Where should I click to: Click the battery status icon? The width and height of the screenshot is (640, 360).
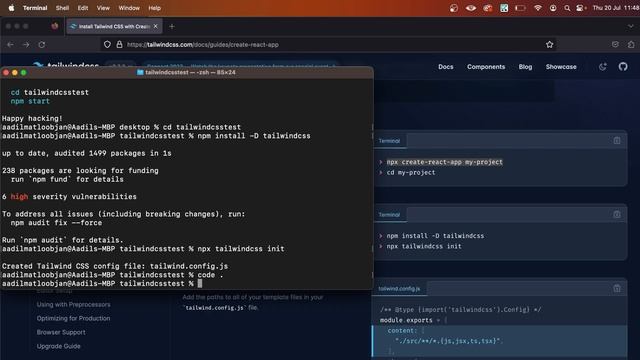tap(520, 8)
